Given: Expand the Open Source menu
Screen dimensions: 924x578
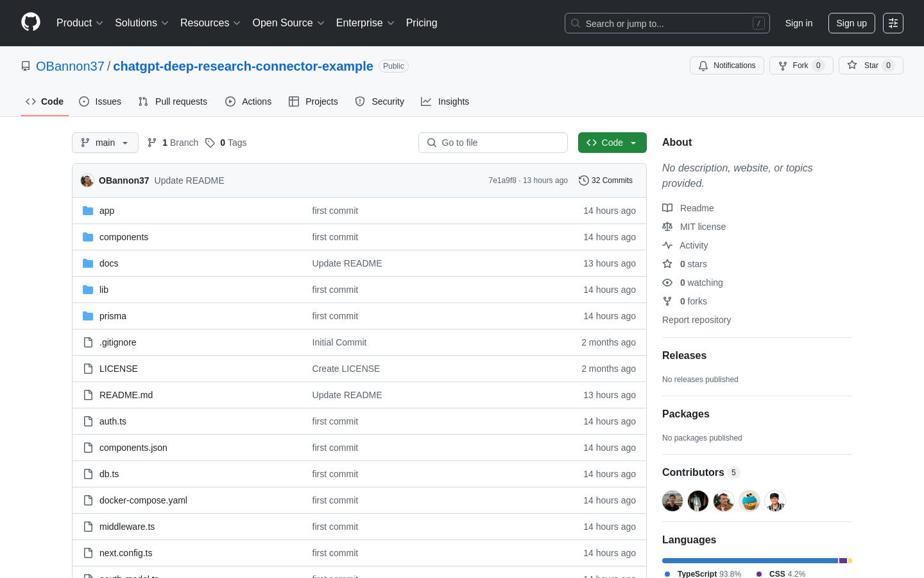Looking at the screenshot, I should click(289, 23).
